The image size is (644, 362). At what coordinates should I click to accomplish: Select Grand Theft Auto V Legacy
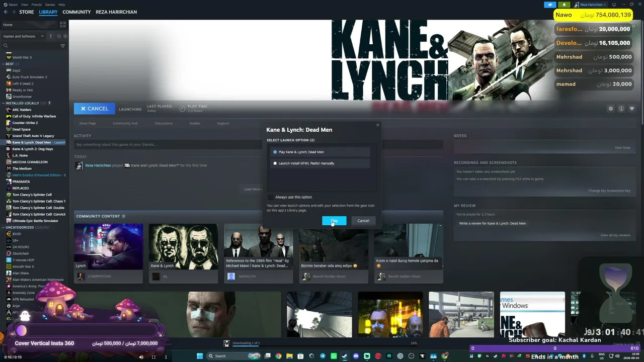tap(33, 136)
